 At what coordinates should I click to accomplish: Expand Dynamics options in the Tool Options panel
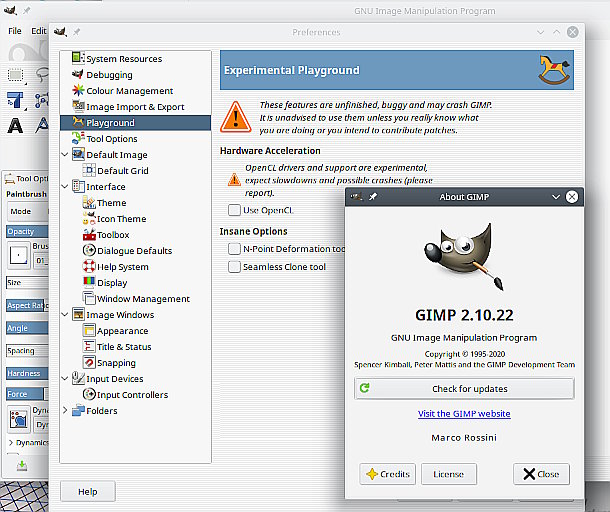click(11, 442)
